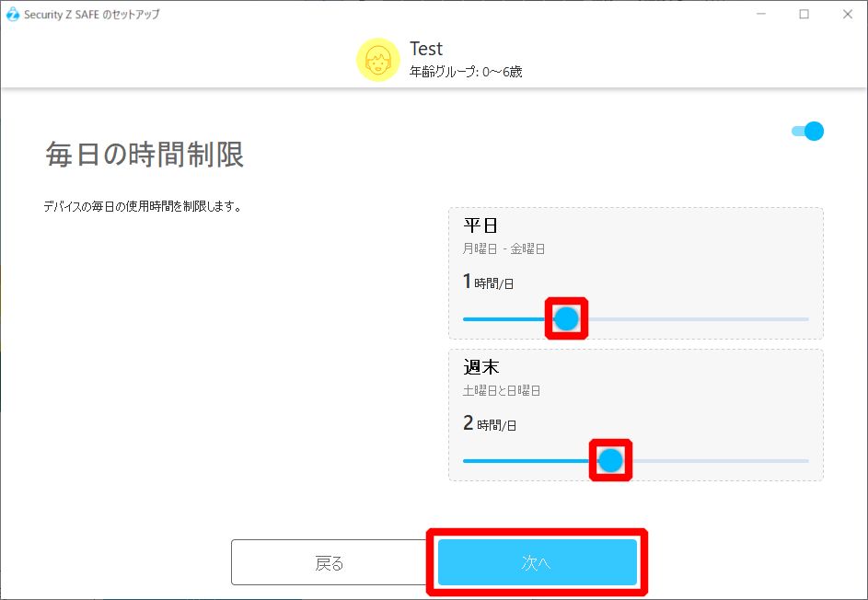Turn off the daily time limit switch

pos(808,132)
